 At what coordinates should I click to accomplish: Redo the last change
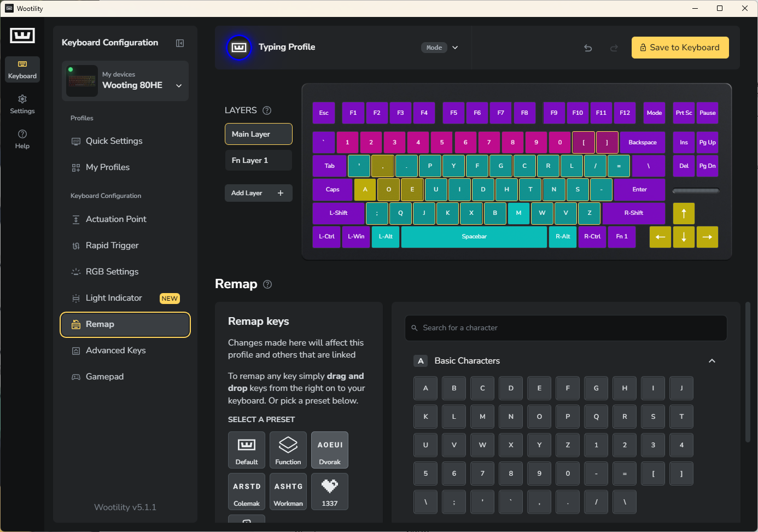coord(614,48)
